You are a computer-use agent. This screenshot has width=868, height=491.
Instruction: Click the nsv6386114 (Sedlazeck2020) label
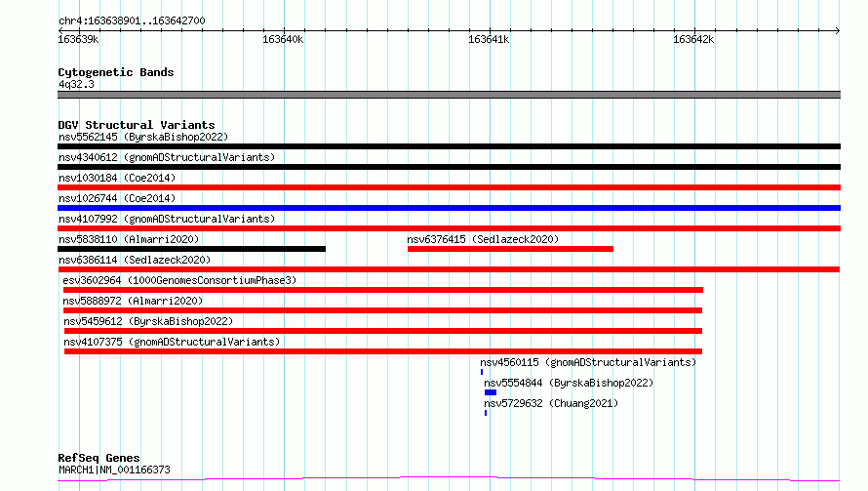[135, 260]
